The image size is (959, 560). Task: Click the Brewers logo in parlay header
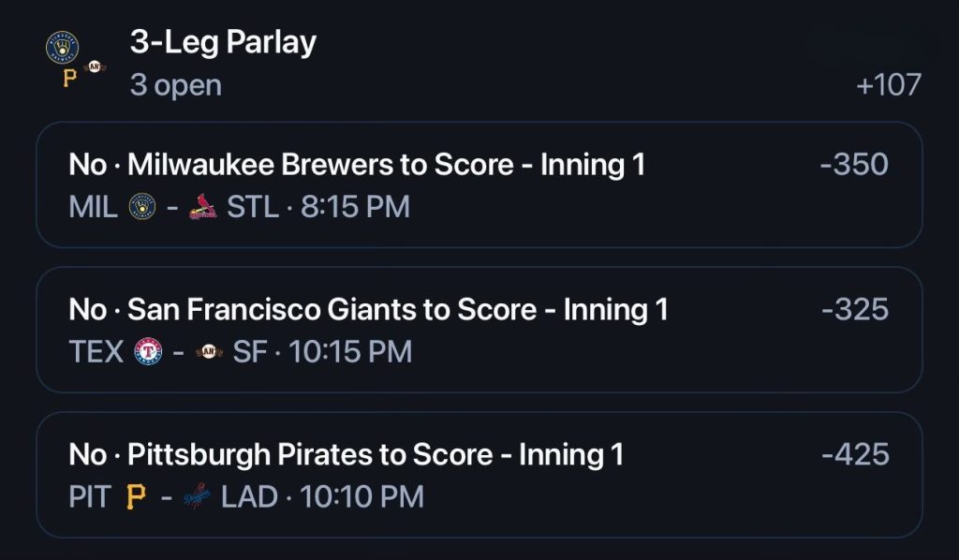point(63,48)
